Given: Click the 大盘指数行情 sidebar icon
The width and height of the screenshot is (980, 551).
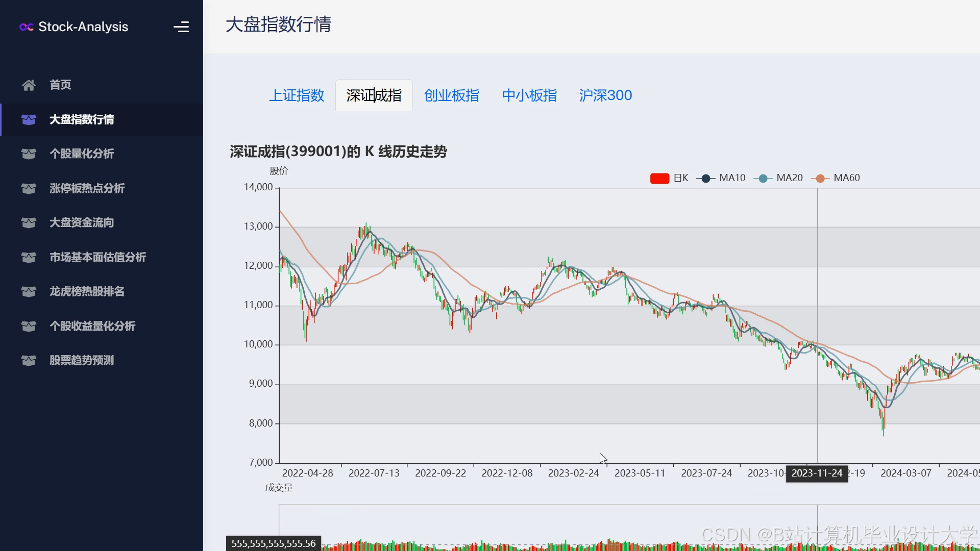Looking at the screenshot, I should coord(28,119).
